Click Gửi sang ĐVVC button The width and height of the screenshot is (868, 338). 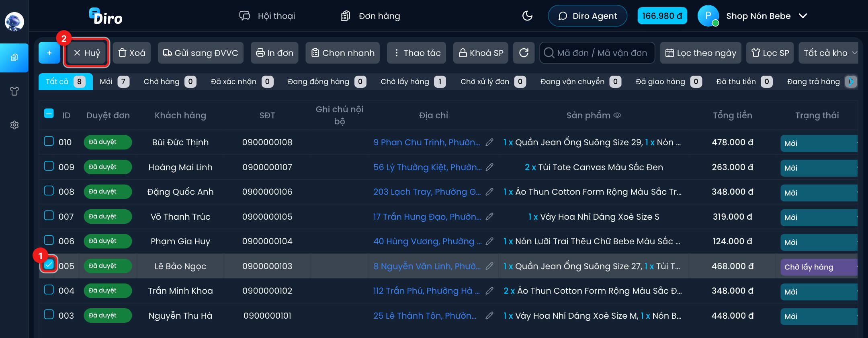[x=201, y=53]
